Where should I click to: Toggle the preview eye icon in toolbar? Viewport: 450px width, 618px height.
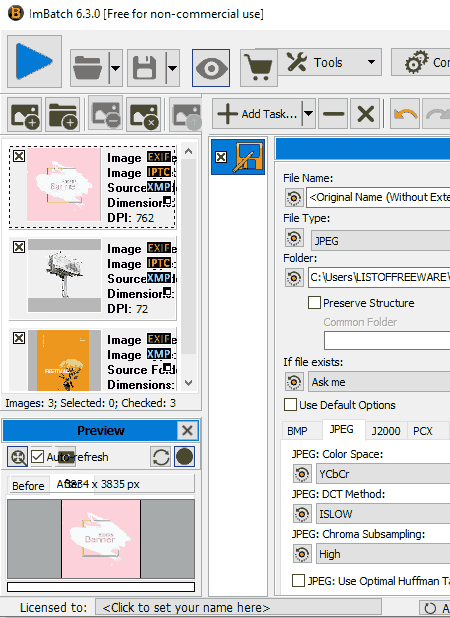[x=211, y=68]
